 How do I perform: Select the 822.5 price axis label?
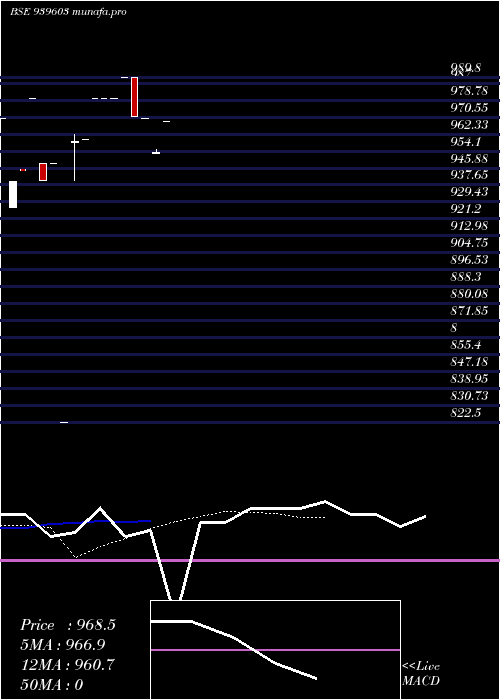465,413
